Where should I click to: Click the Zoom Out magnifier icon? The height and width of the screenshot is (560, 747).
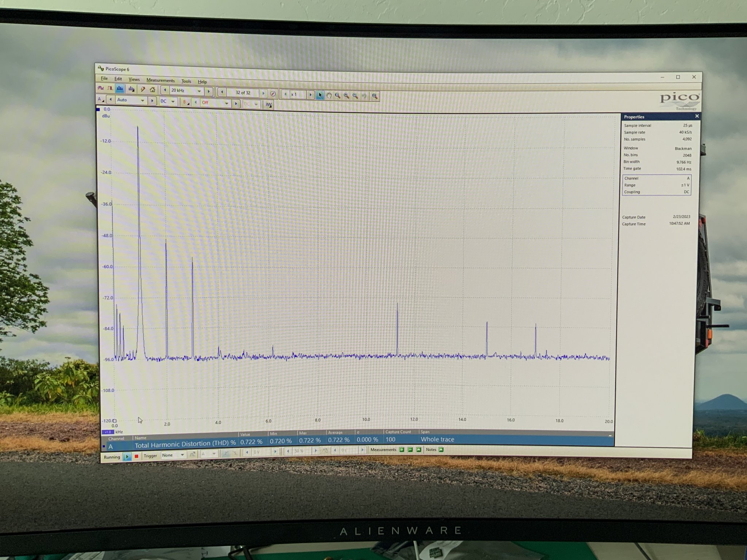[x=355, y=96]
